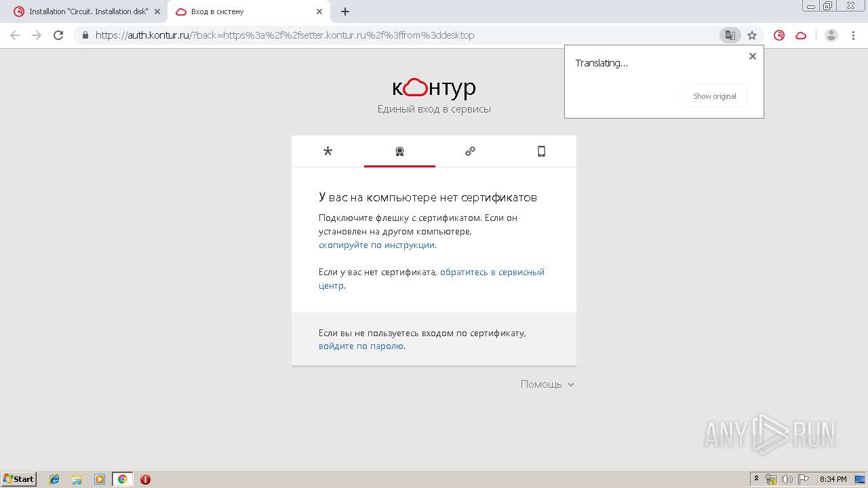Click the "Единый вход в сервисы" subtitle
The height and width of the screenshot is (488, 868).
point(434,109)
